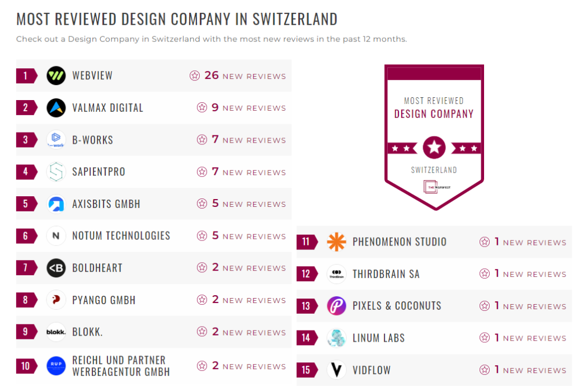Click the Valmax Digital logo icon

click(56, 107)
